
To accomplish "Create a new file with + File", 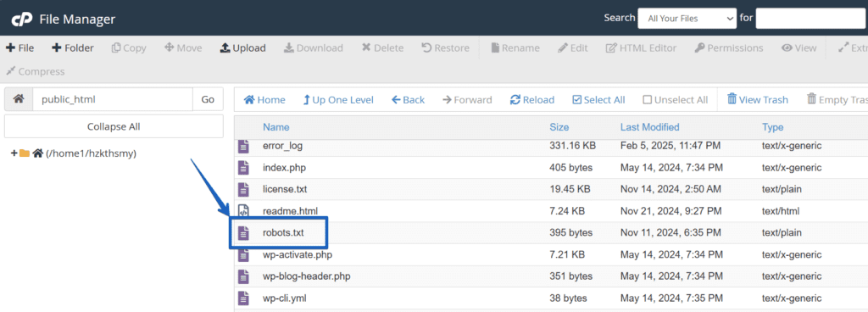I will (20, 48).
